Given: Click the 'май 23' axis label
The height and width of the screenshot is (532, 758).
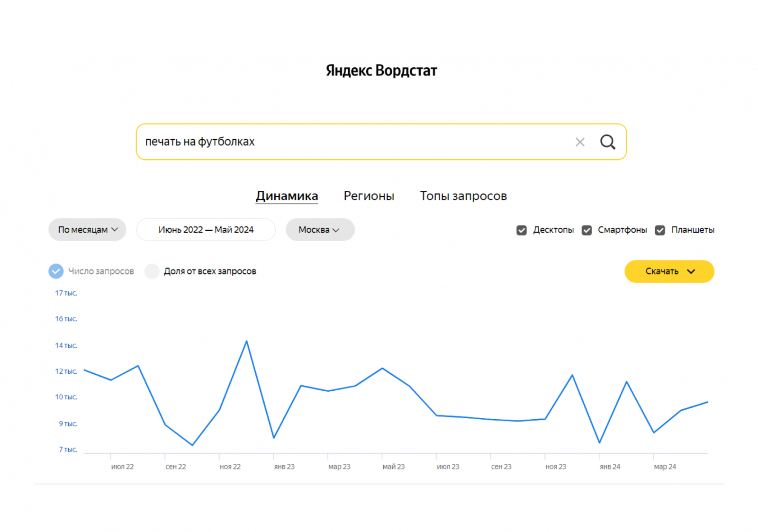Looking at the screenshot, I should click(394, 467).
